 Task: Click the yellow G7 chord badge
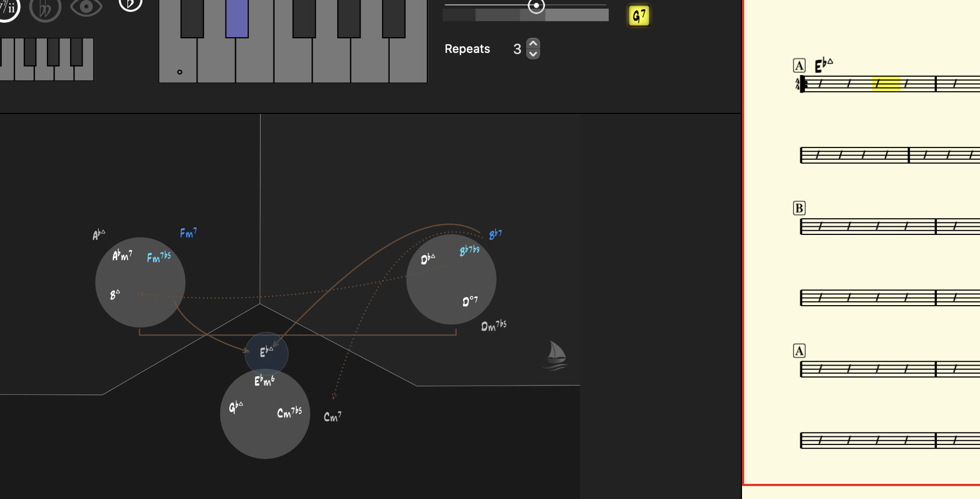pyautogui.click(x=639, y=16)
